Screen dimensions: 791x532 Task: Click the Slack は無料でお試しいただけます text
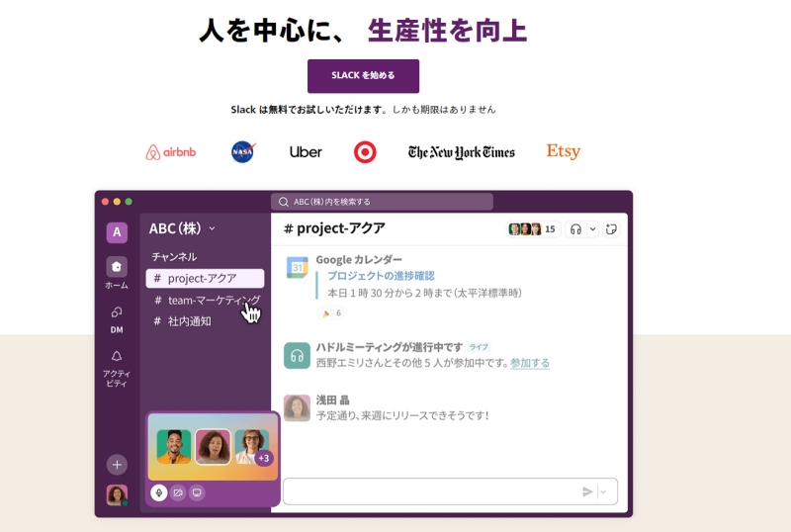click(308, 110)
